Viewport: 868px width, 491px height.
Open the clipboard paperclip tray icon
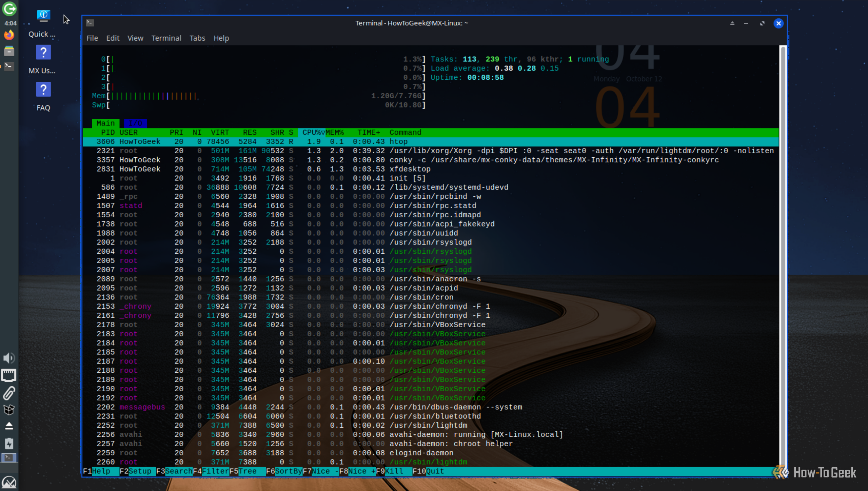click(x=9, y=393)
